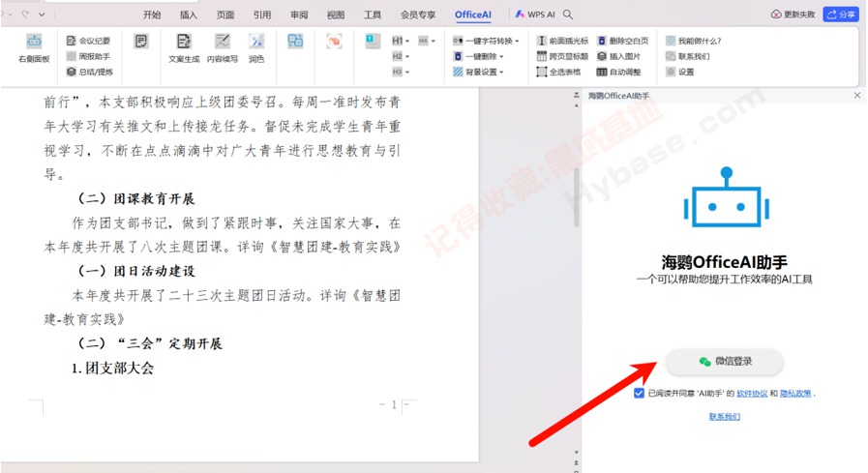The height and width of the screenshot is (473, 868).
Task: Click the blue translate-style icon in ribbon
Action: [295, 41]
